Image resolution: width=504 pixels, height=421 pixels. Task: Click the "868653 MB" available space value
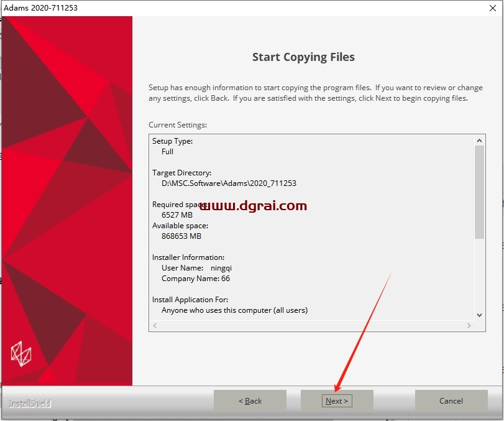coord(181,236)
